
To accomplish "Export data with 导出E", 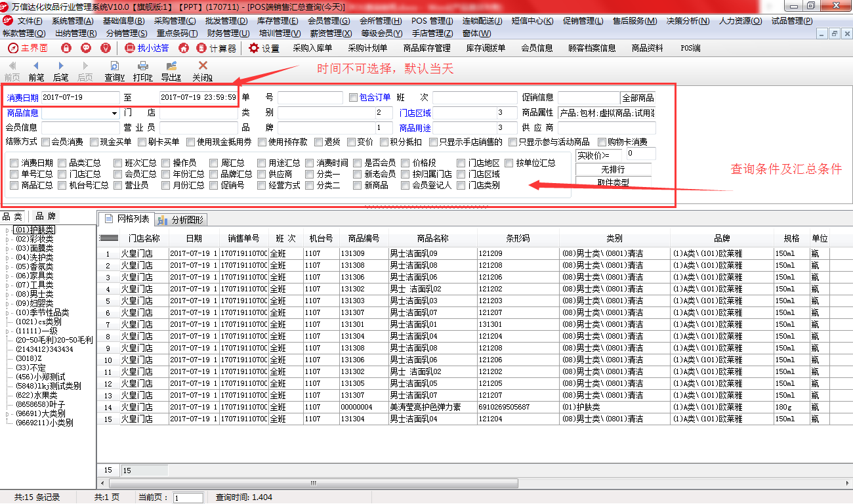I will [x=171, y=71].
